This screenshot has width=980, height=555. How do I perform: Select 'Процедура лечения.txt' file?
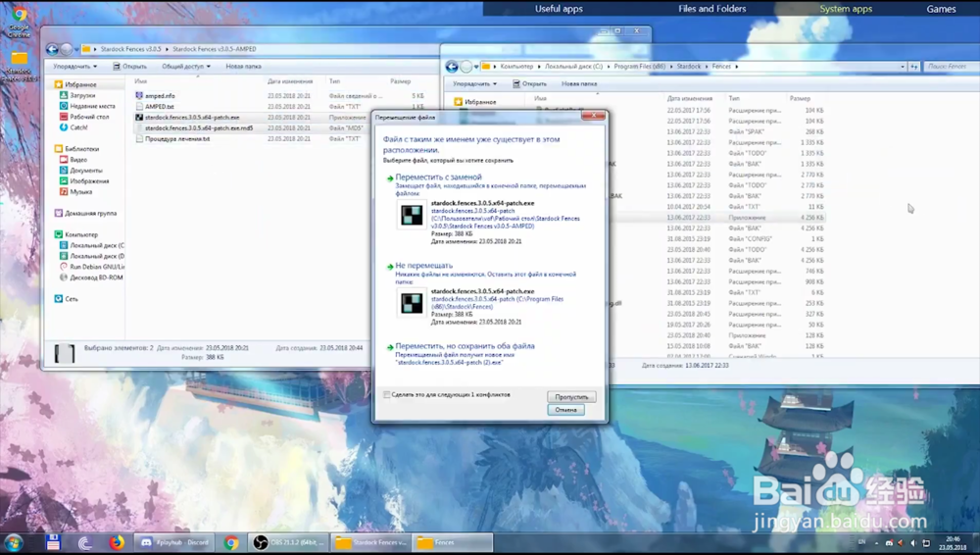[176, 139]
